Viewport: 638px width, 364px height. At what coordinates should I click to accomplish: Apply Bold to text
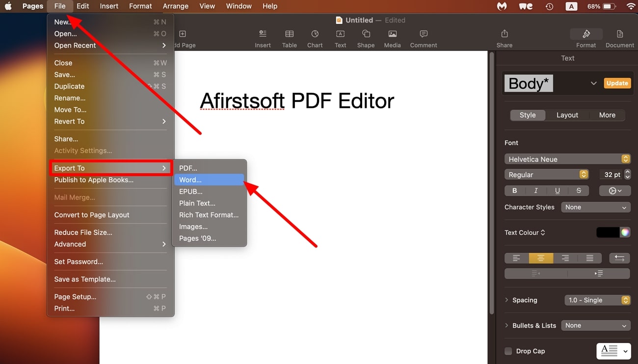tap(514, 190)
